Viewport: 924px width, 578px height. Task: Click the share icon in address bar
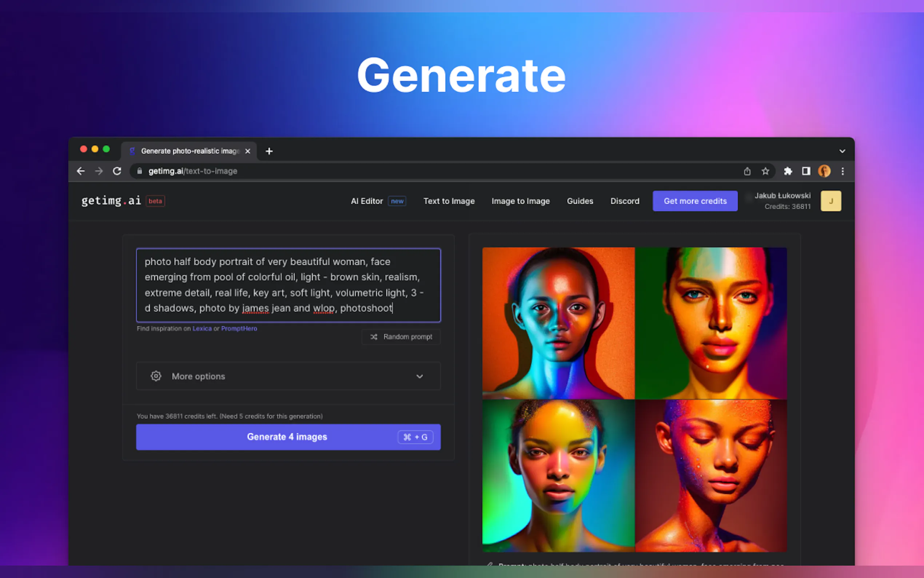(x=747, y=171)
